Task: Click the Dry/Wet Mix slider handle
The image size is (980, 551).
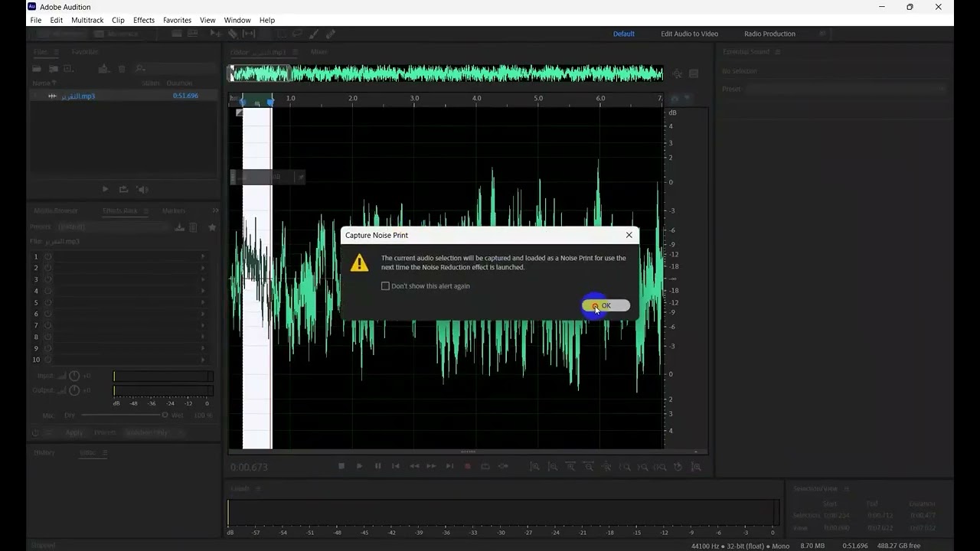Action: [x=165, y=415]
